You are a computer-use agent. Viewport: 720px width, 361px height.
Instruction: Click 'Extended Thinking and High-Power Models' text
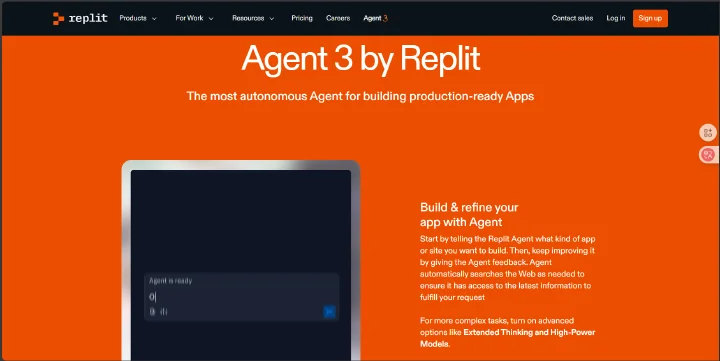(507, 338)
